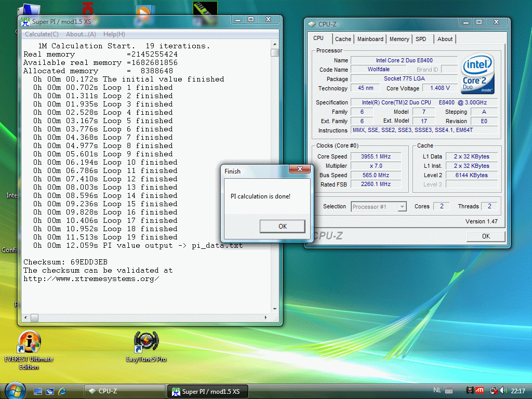Click the OK button in CPU-Z
532x399 pixels.
pos(486,236)
